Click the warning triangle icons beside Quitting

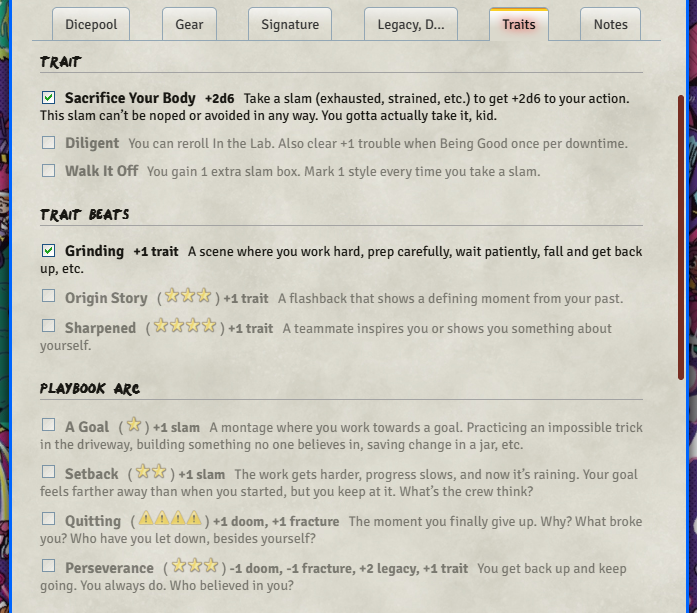[169, 520]
